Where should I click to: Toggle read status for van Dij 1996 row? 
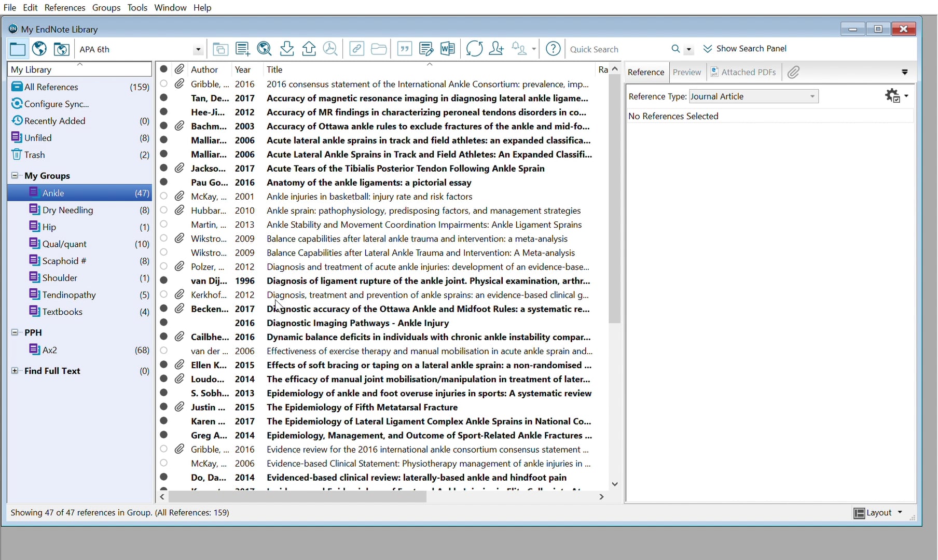point(164,280)
